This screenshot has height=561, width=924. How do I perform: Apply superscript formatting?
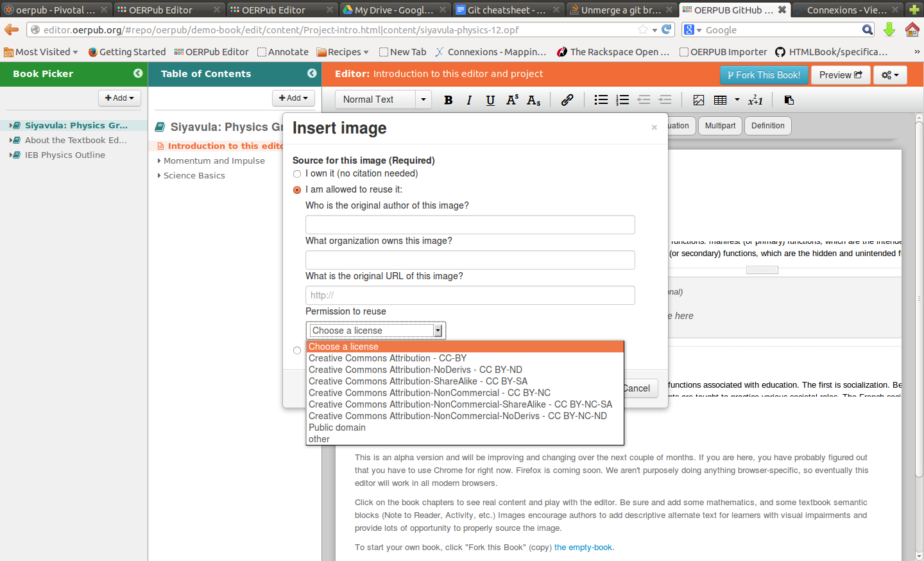512,99
